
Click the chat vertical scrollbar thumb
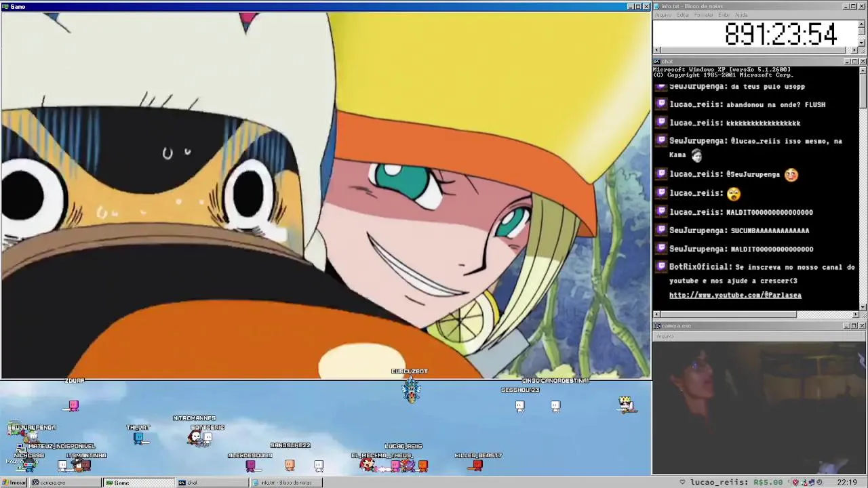tap(863, 90)
